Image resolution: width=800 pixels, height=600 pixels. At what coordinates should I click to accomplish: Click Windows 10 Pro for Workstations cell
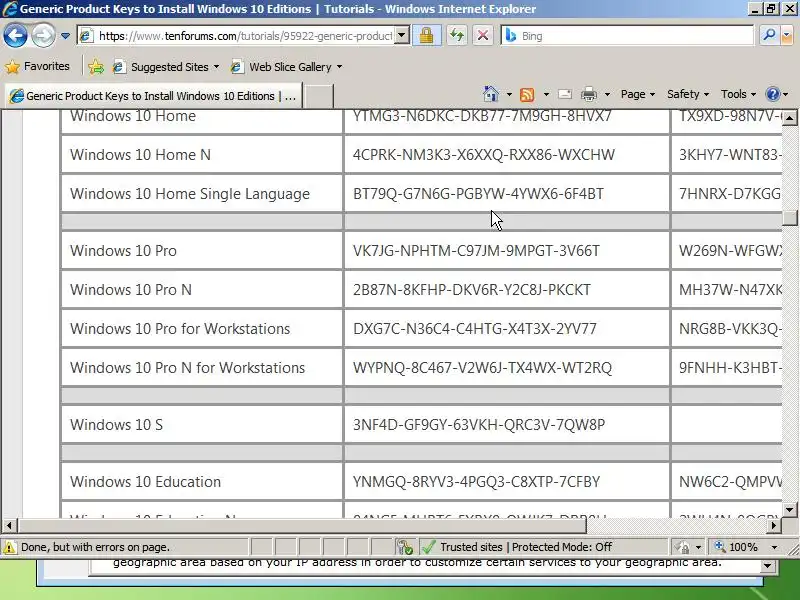coord(202,329)
